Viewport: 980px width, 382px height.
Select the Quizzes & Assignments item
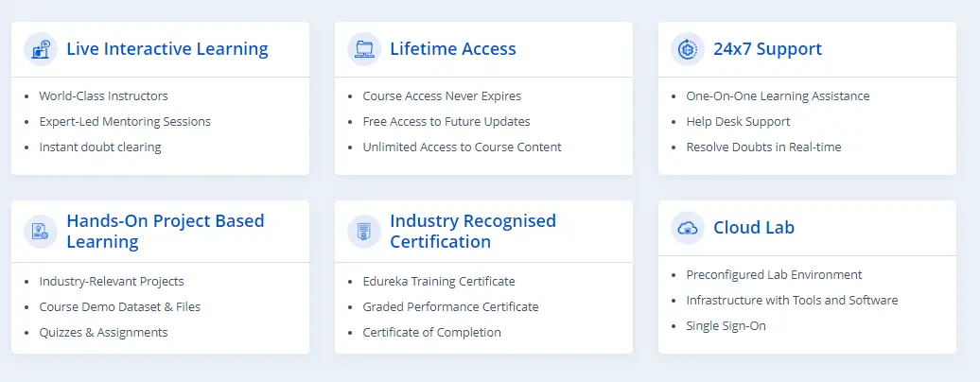(x=103, y=333)
